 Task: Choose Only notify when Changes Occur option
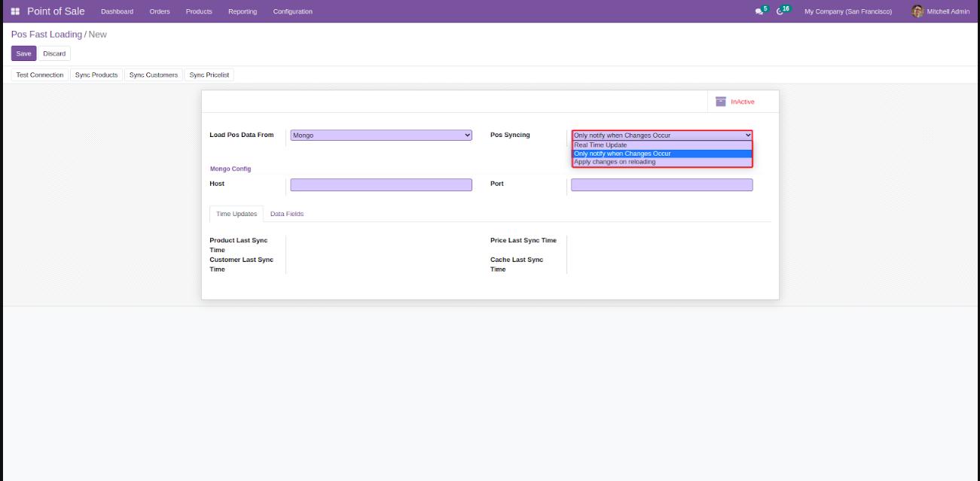(x=662, y=154)
